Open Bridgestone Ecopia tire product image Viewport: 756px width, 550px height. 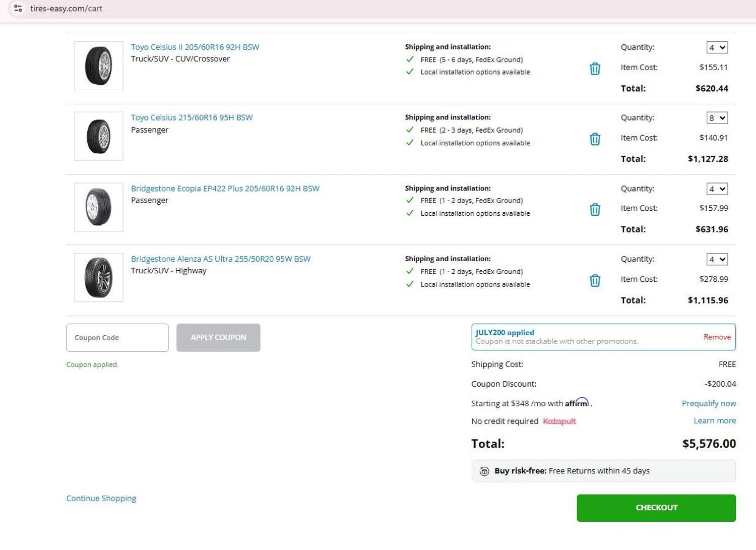[99, 207]
